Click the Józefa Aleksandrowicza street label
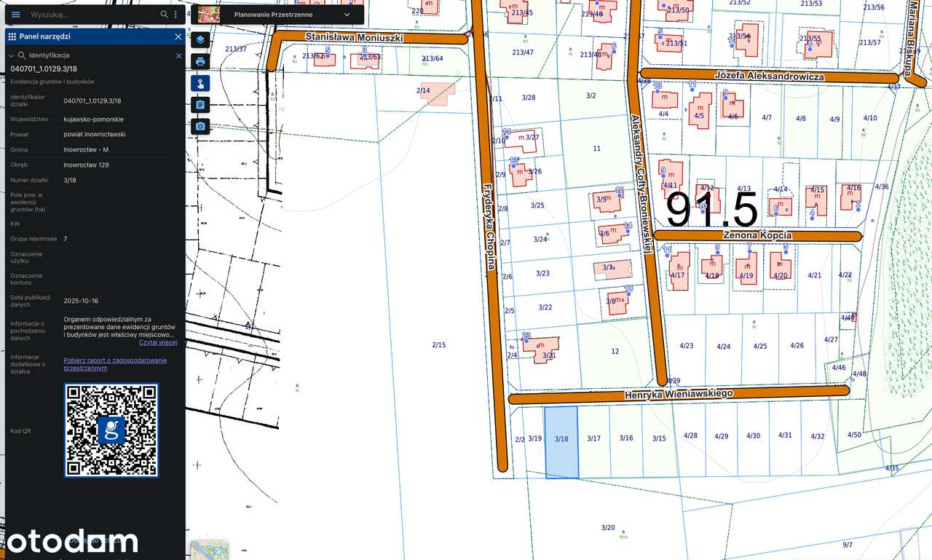The height and width of the screenshot is (560, 932). 770,76
